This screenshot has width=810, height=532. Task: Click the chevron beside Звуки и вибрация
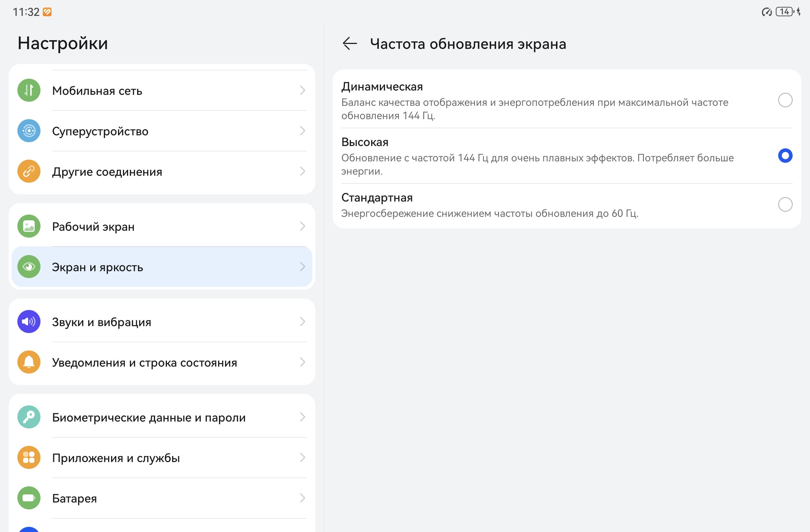click(x=302, y=322)
